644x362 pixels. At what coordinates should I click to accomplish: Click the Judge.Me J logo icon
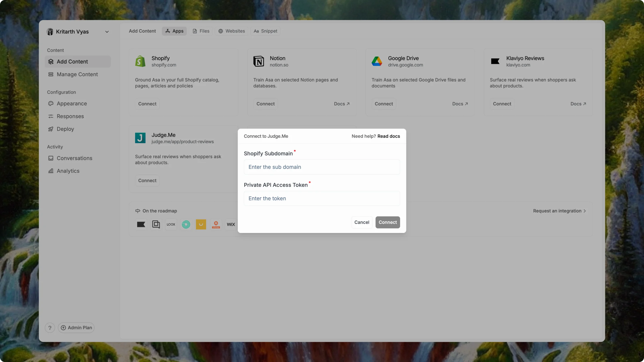(140, 138)
